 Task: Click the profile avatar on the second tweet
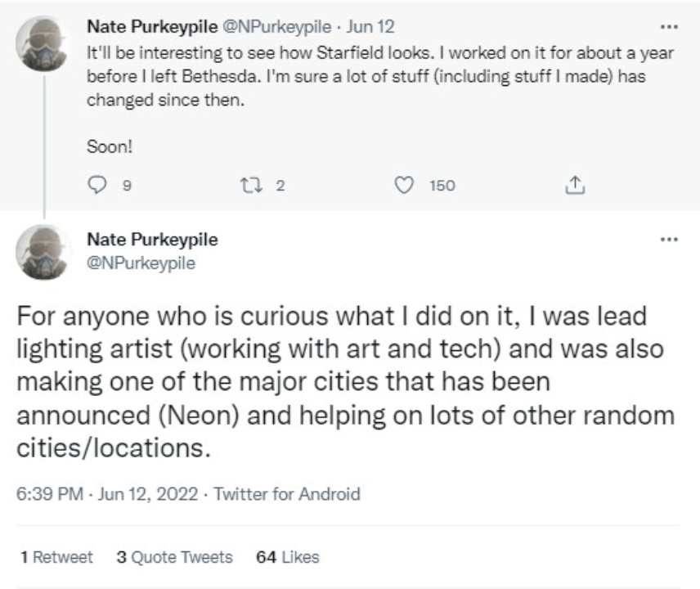coord(44,252)
